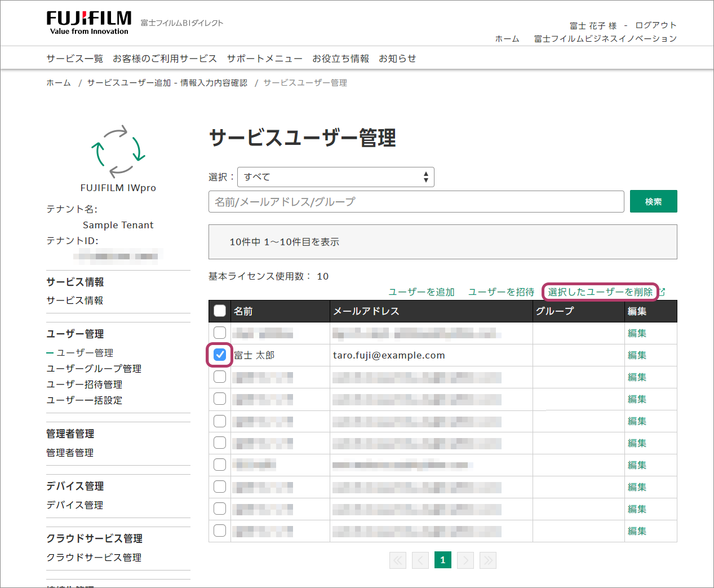The width and height of the screenshot is (714, 588).
Task: Go to last page of results
Action: point(488,560)
